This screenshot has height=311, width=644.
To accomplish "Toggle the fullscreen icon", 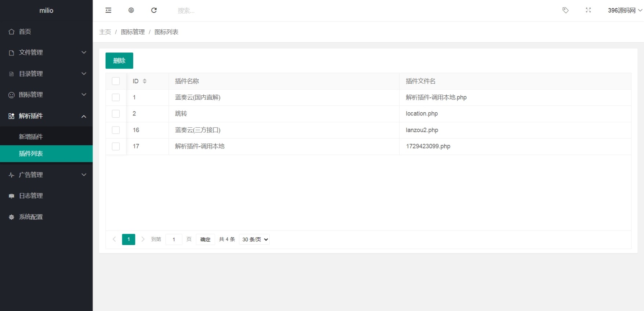I will [588, 10].
